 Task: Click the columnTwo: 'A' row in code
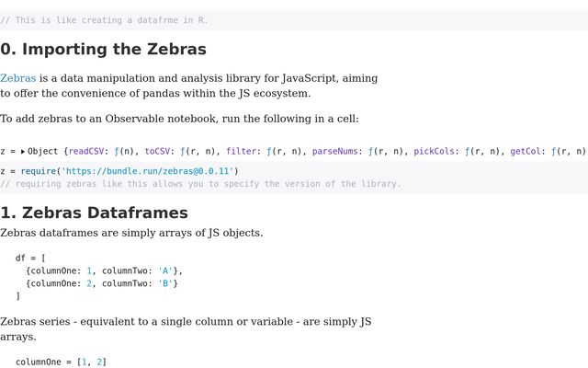tap(104, 271)
